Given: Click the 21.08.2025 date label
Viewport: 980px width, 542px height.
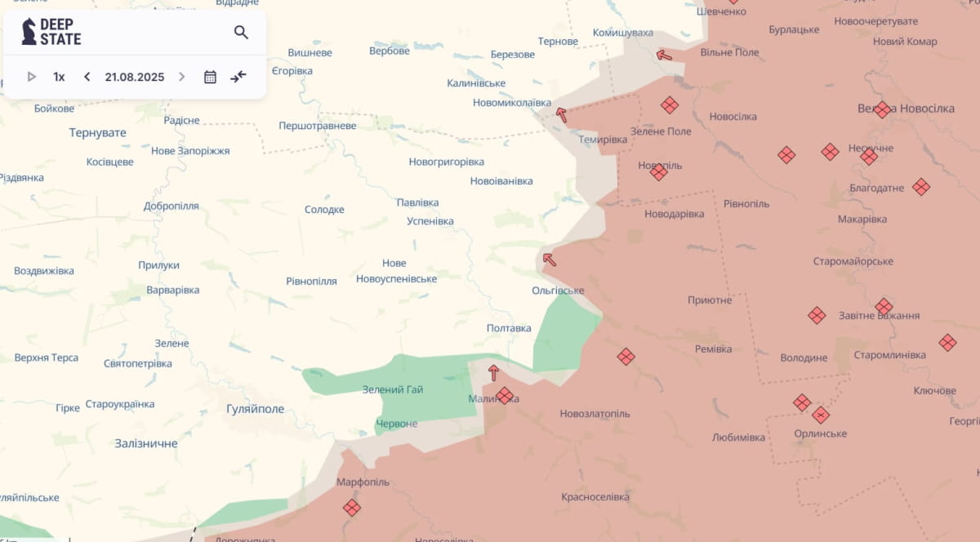Looking at the screenshot, I should click(134, 77).
